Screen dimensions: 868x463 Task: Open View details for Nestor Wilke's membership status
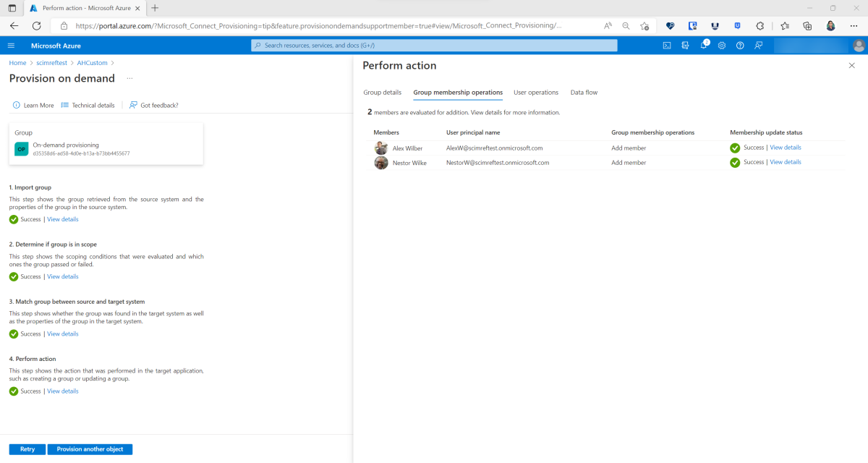786,162
